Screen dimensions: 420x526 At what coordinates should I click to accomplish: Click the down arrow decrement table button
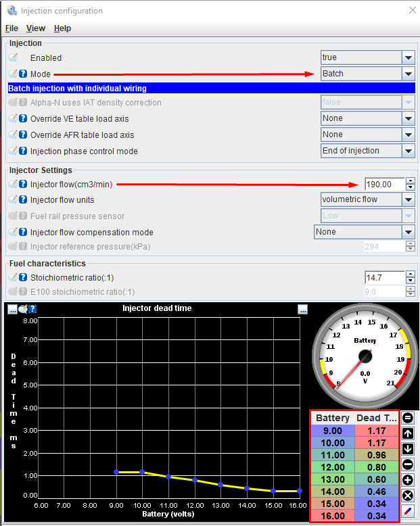[x=408, y=449]
